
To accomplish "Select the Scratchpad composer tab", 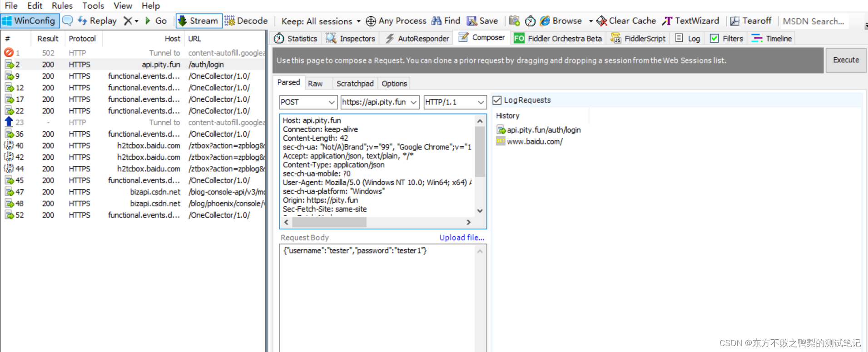I will tap(355, 84).
